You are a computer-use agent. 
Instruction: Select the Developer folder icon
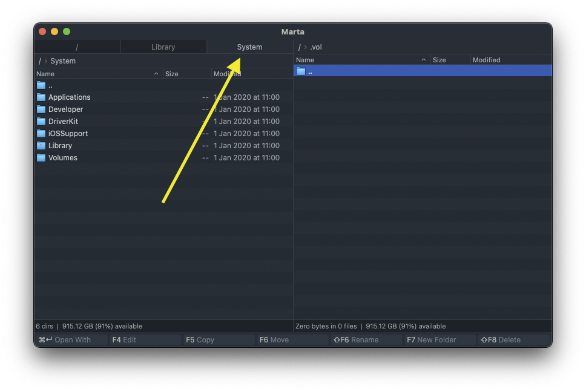pyautogui.click(x=41, y=109)
